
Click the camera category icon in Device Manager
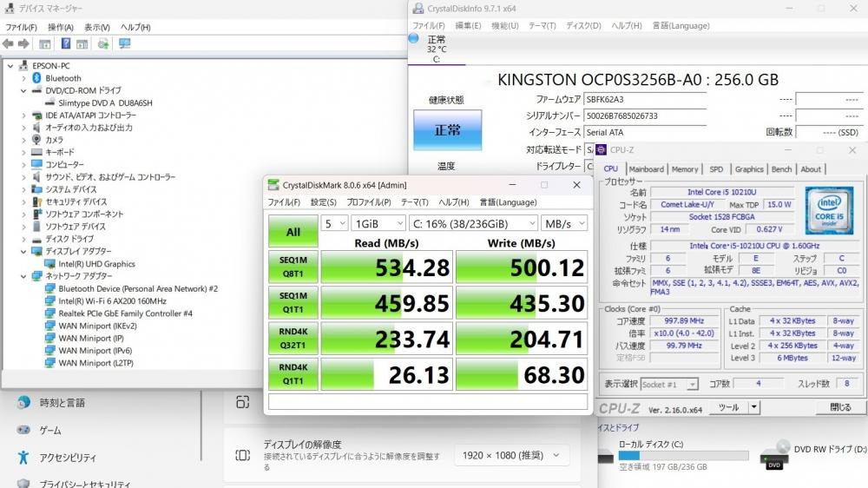click(36, 140)
